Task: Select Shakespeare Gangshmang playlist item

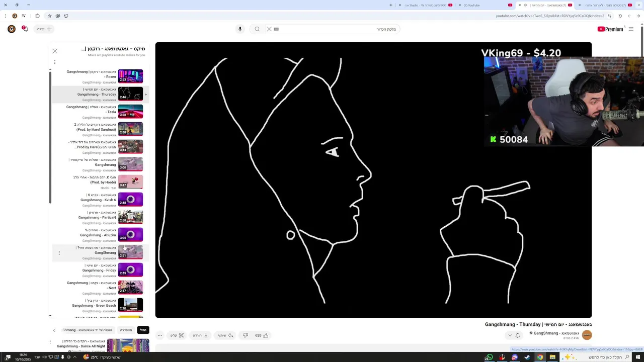Action: [x=100, y=164]
